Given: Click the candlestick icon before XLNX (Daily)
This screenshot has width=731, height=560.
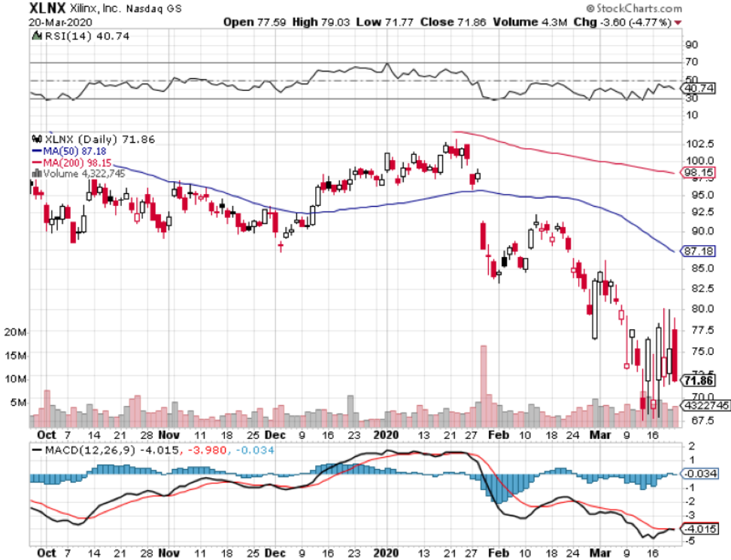Looking at the screenshot, I should [37, 139].
